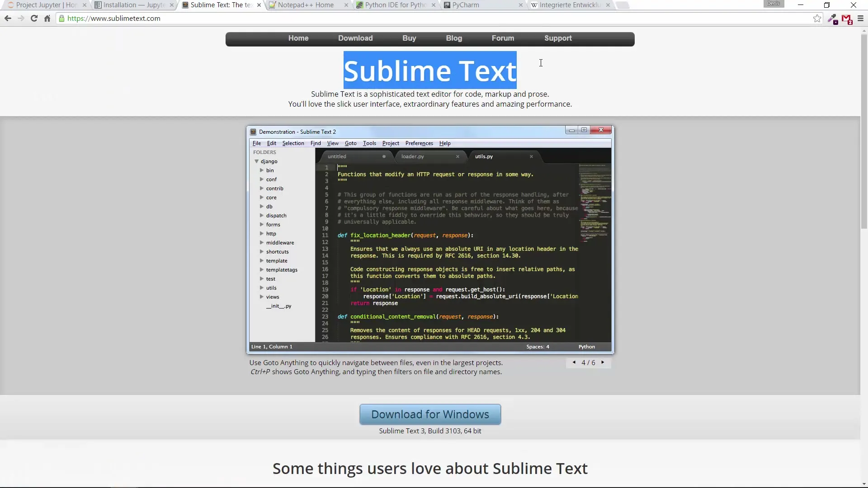The image size is (868, 488).
Task: Close the PyCharm browser tab
Action: [x=520, y=5]
